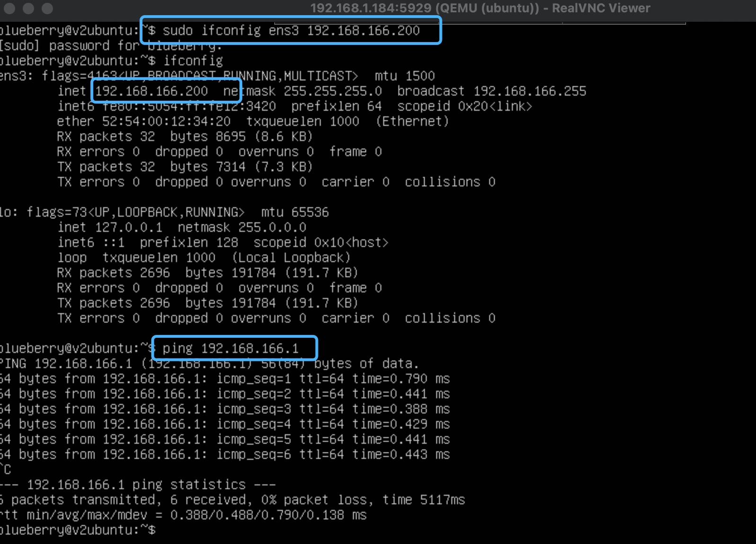This screenshot has width=756, height=544.
Task: Minimize the RealVNC Viewer window
Action: tap(28, 8)
